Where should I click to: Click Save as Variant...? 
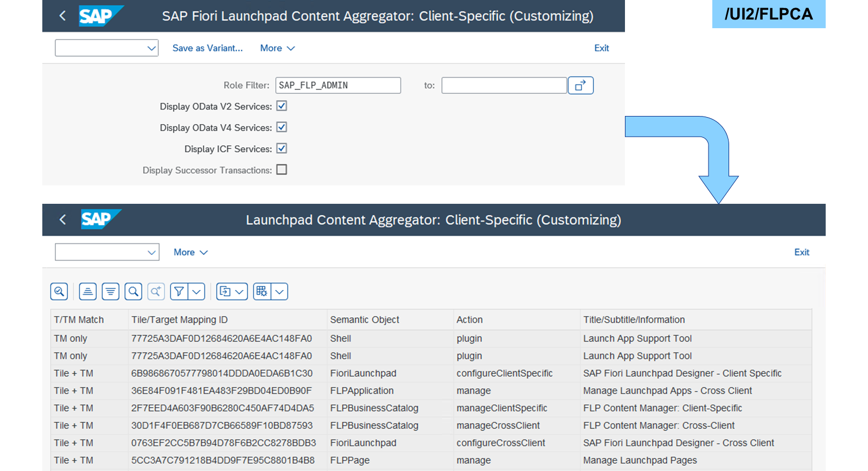(x=208, y=48)
